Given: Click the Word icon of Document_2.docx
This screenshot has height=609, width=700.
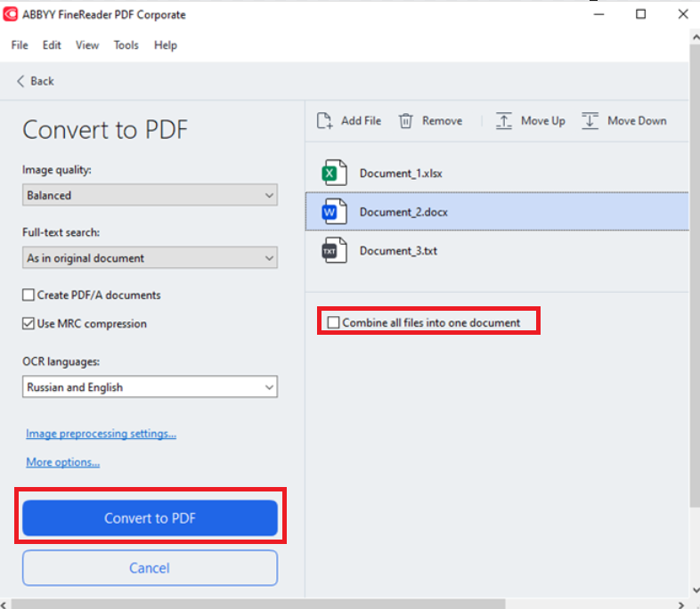Looking at the screenshot, I should [x=334, y=212].
